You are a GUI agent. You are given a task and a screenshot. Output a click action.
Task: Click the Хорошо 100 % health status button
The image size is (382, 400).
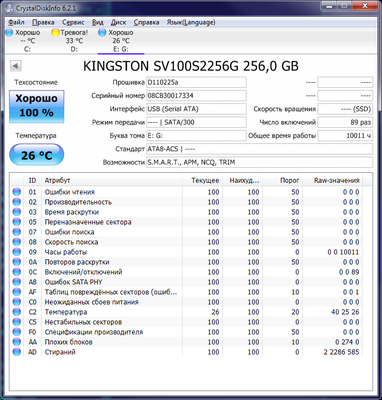coord(37,106)
